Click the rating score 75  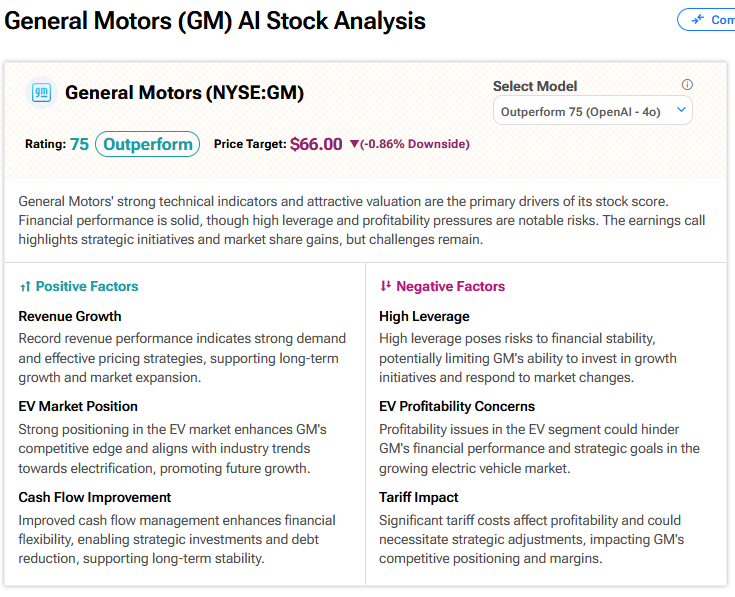pos(79,144)
